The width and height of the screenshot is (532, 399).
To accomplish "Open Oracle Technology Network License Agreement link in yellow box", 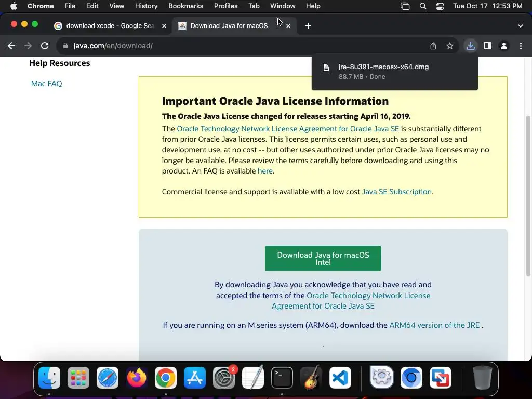I will click(288, 129).
